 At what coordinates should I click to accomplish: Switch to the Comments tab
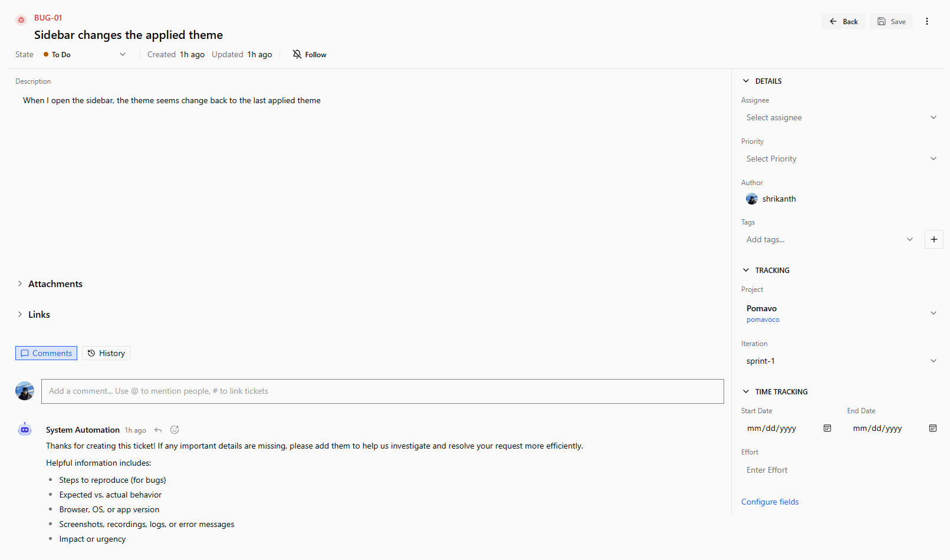[x=46, y=353]
